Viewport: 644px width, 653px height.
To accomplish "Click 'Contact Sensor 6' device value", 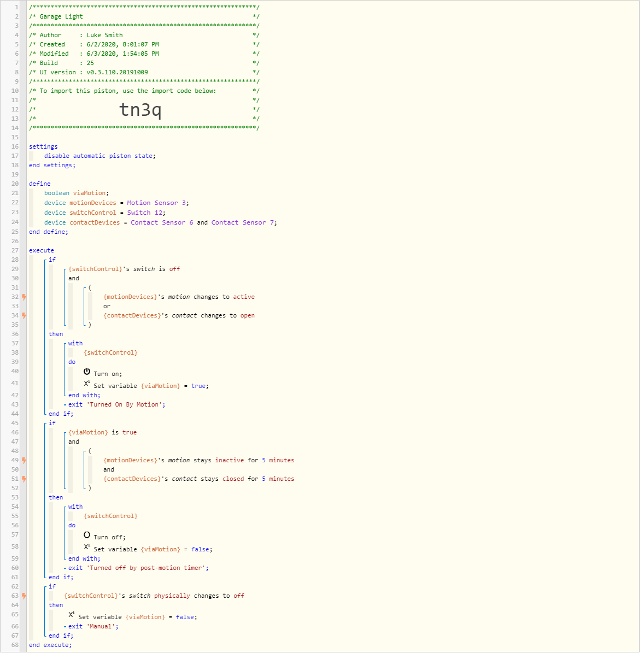I will click(x=162, y=223).
